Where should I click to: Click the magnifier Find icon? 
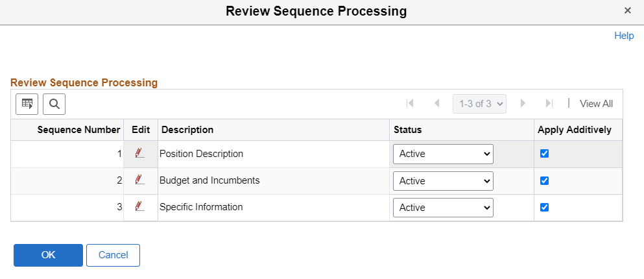[54, 104]
